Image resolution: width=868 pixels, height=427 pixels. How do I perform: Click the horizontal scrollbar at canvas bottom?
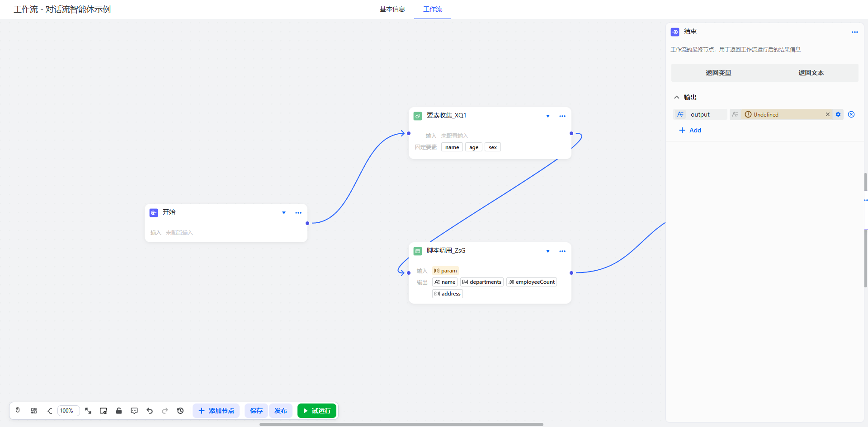coord(401,424)
